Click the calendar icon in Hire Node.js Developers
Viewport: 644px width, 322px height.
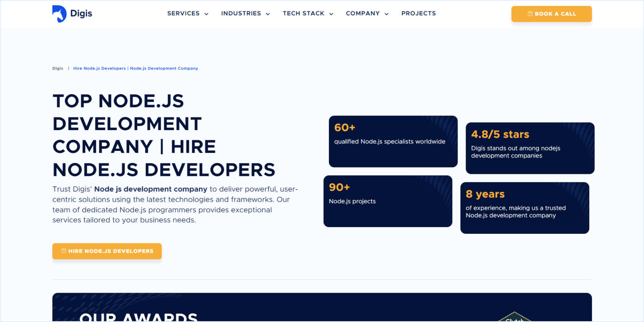[64, 251]
